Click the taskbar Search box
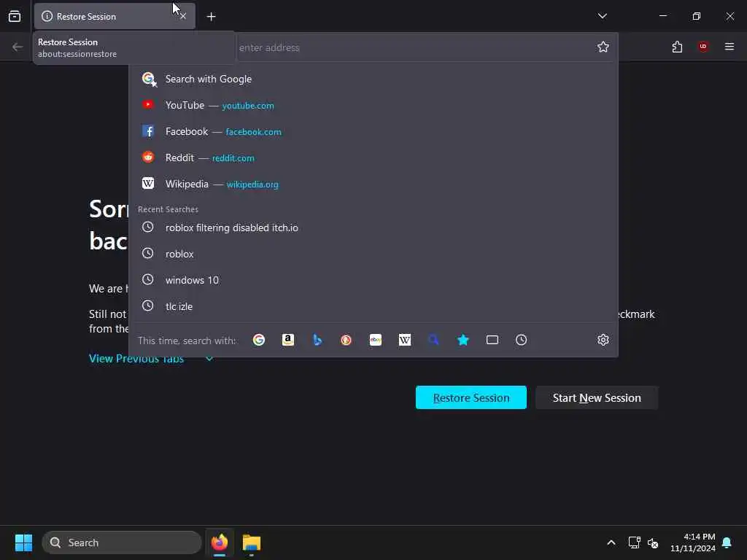The width and height of the screenshot is (747, 560). (x=122, y=542)
